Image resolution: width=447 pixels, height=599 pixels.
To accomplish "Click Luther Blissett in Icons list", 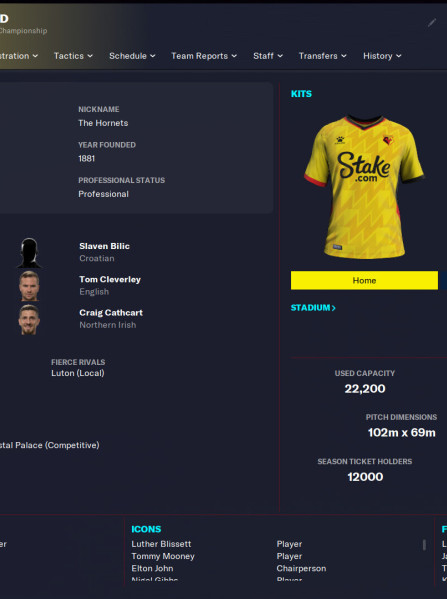I will coord(161,544).
